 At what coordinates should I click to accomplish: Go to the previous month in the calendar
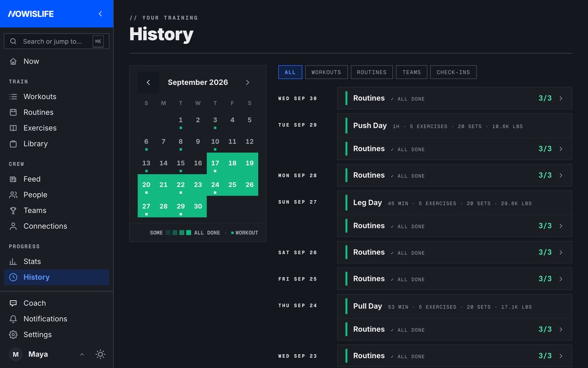click(148, 82)
